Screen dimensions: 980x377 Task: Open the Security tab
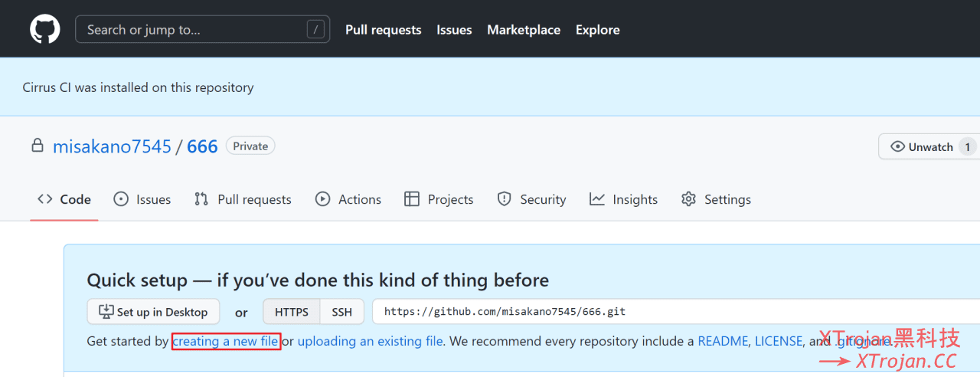click(x=531, y=199)
